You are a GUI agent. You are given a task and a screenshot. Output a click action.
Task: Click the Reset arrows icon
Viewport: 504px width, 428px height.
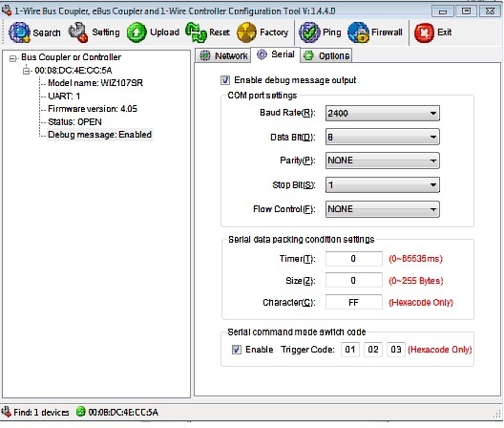coord(196,32)
